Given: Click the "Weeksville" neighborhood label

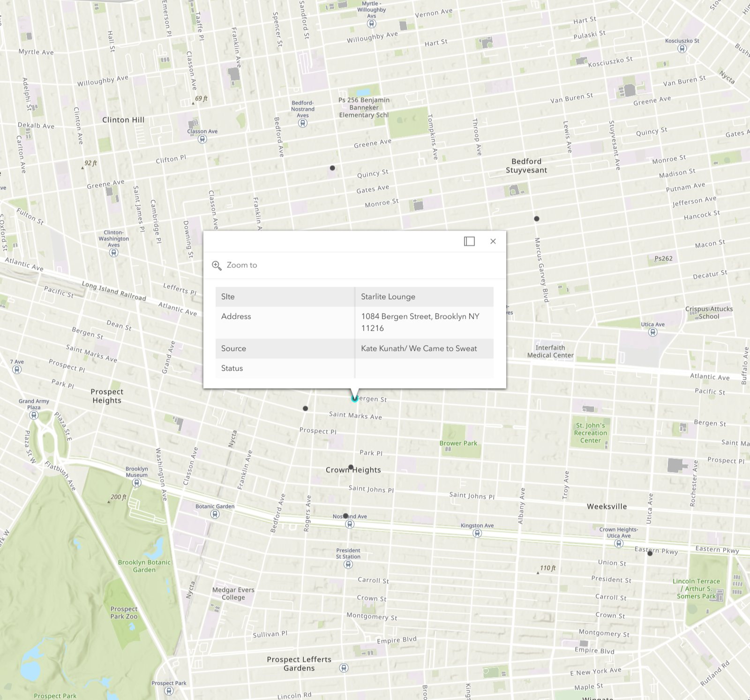Looking at the screenshot, I should tap(607, 506).
